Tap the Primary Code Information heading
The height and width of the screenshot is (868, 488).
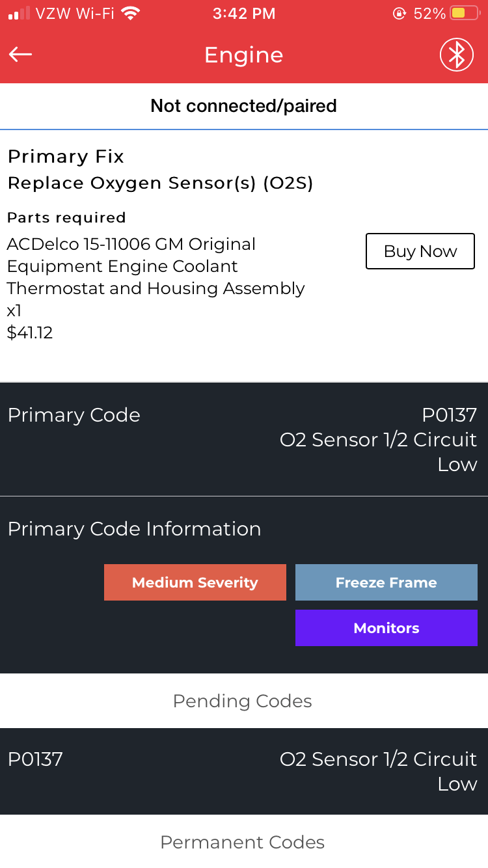click(x=134, y=529)
